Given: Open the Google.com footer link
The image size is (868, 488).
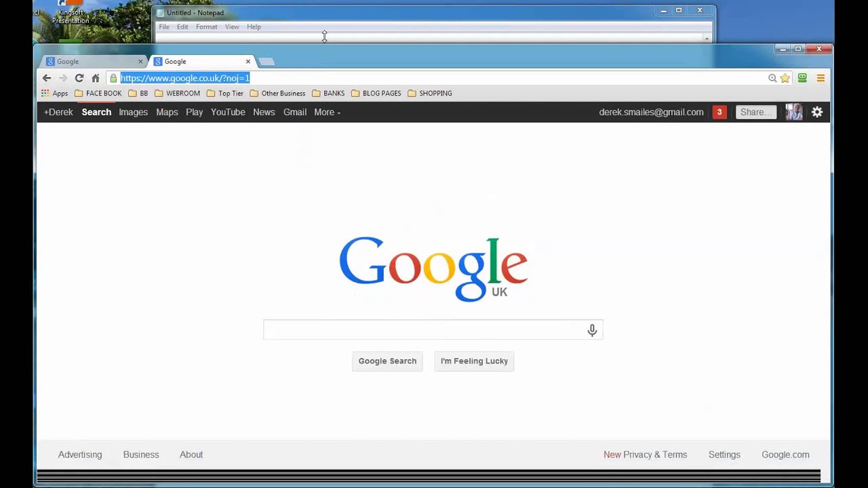Looking at the screenshot, I should tap(785, 455).
